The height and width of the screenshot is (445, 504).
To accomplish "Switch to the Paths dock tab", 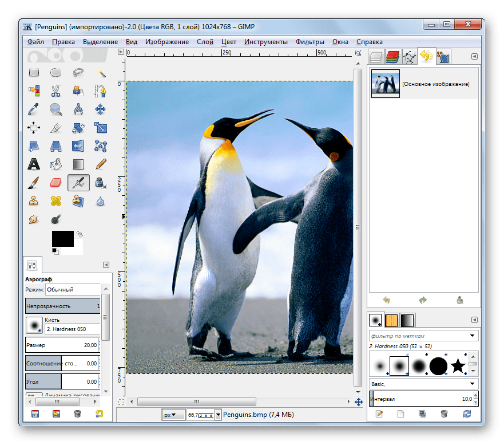I will click(x=409, y=57).
